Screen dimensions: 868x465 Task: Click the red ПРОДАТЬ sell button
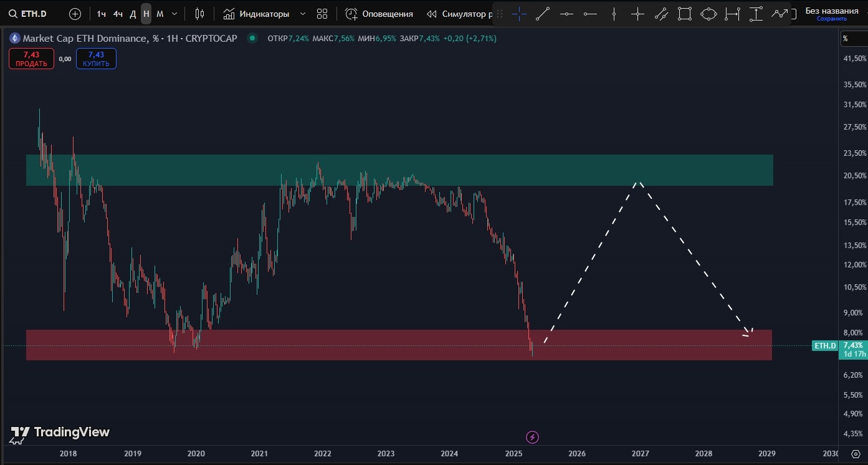[x=31, y=59]
